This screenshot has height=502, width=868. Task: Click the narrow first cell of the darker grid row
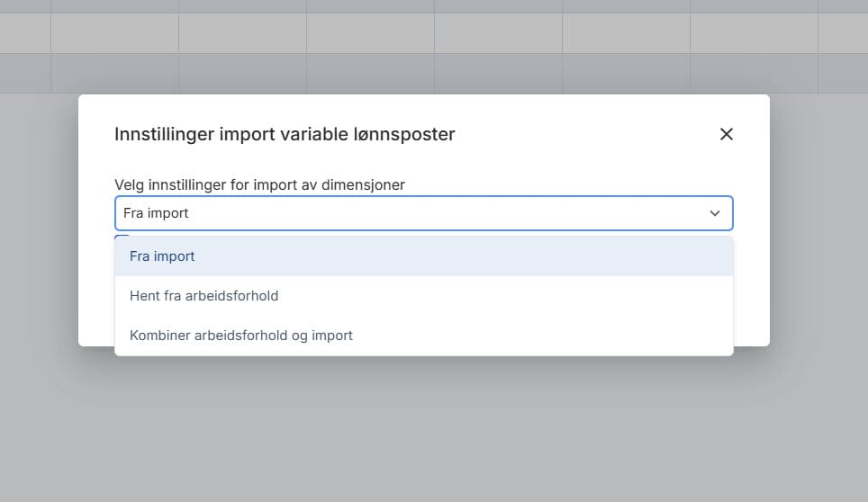24,73
